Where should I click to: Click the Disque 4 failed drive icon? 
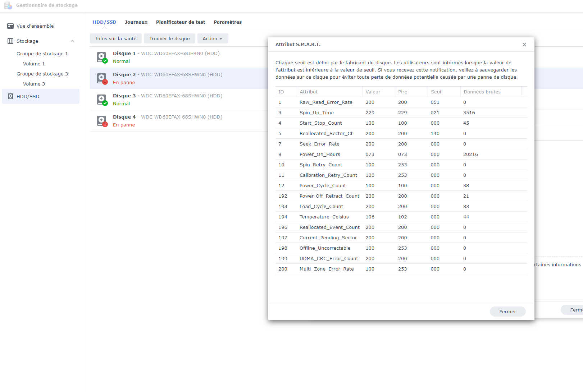click(x=102, y=121)
